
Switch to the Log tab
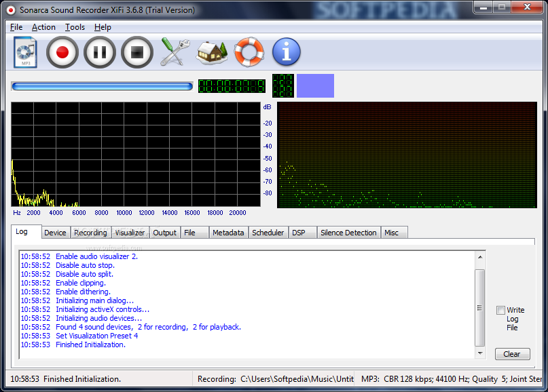[x=26, y=232]
